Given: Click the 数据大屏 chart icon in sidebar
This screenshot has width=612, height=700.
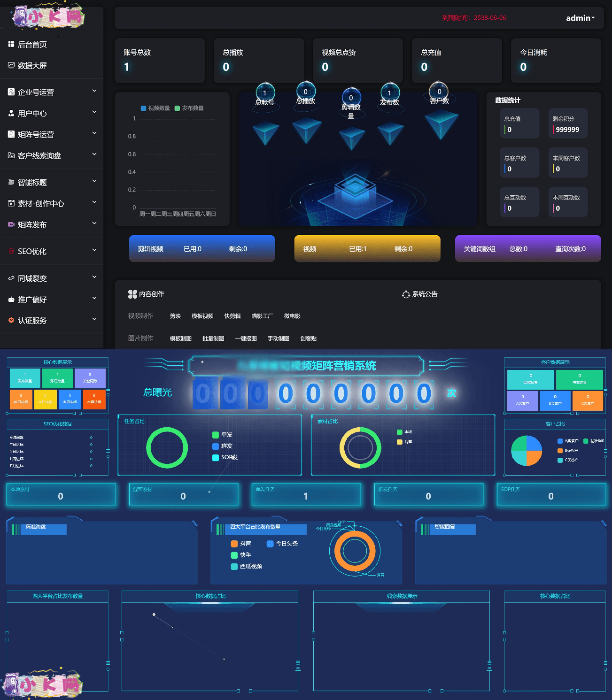Looking at the screenshot, I should click(11, 65).
